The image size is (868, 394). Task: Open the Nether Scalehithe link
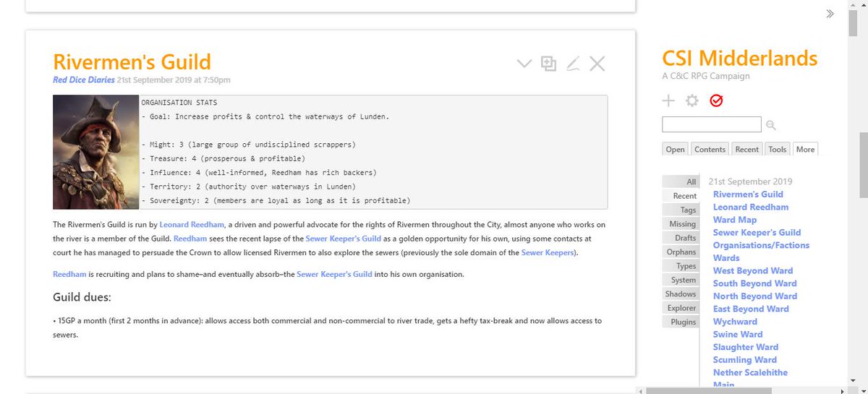click(750, 372)
